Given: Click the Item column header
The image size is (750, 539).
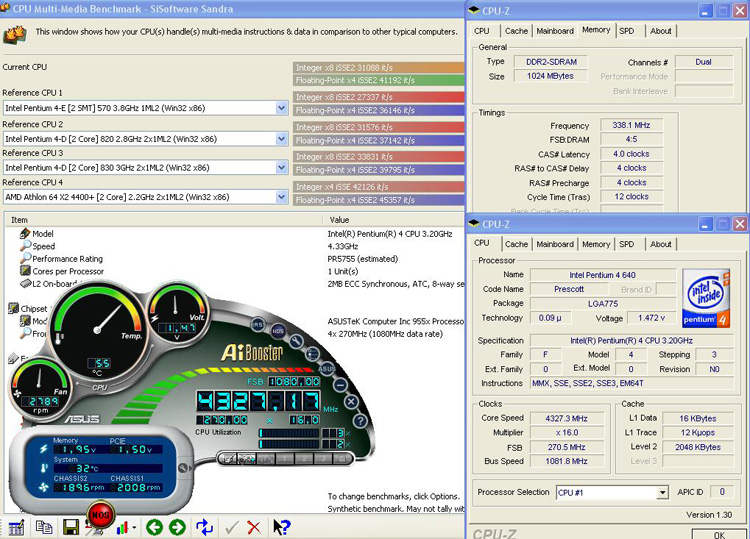Looking at the screenshot, I should tap(163, 220).
